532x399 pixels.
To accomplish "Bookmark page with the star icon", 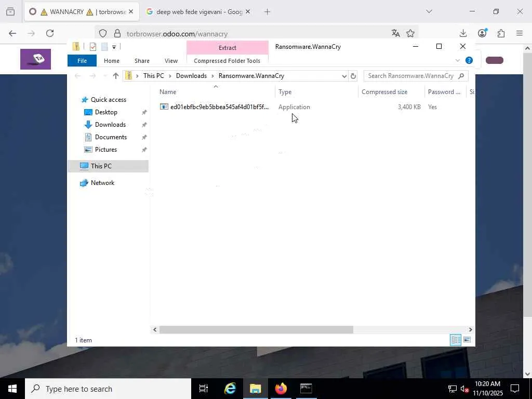I will (x=410, y=33).
